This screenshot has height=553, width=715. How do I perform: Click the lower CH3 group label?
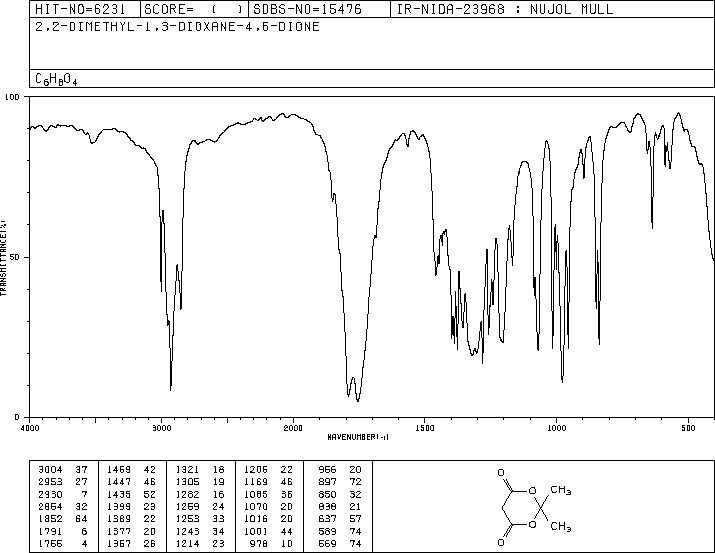561,527
